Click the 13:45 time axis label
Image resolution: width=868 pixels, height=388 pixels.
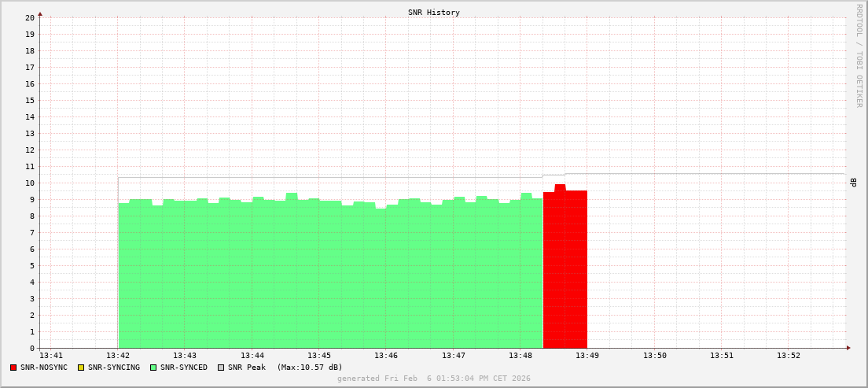pyautogui.click(x=319, y=356)
